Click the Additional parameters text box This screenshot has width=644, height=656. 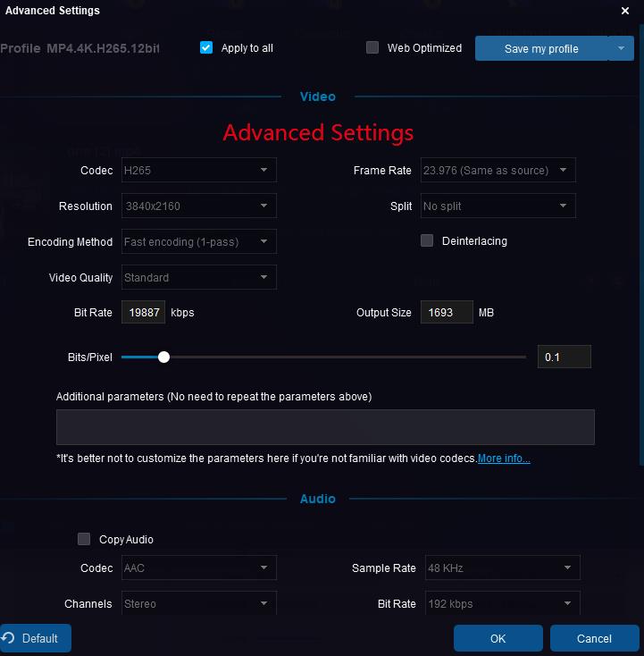click(325, 427)
